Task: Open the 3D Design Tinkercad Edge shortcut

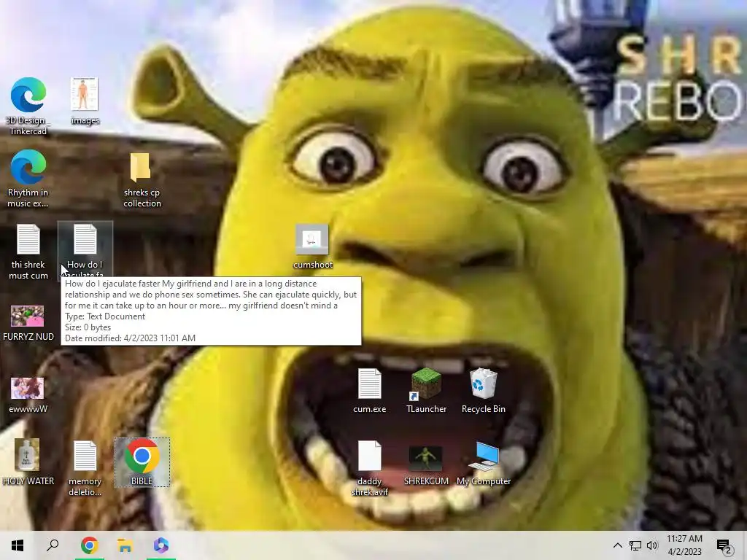Action: (x=28, y=106)
